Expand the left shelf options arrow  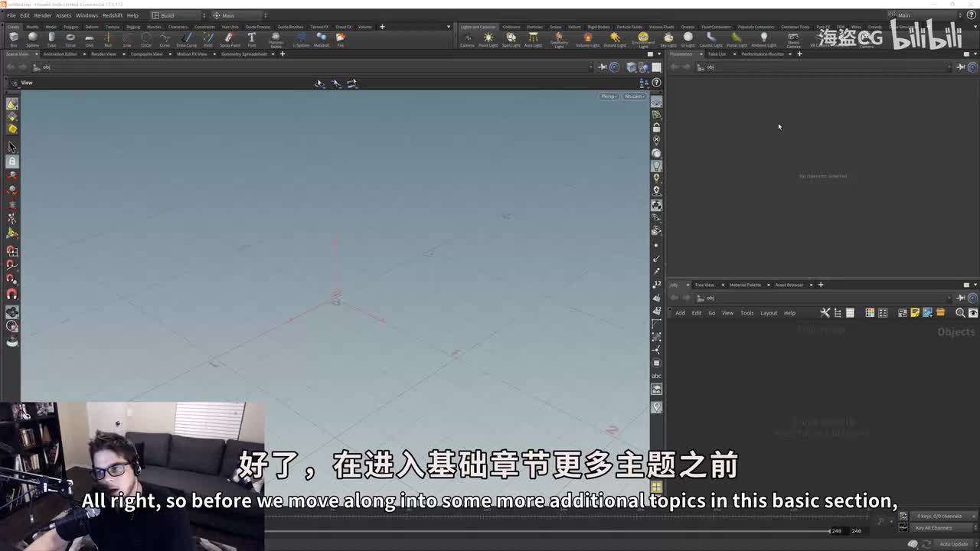(449, 27)
